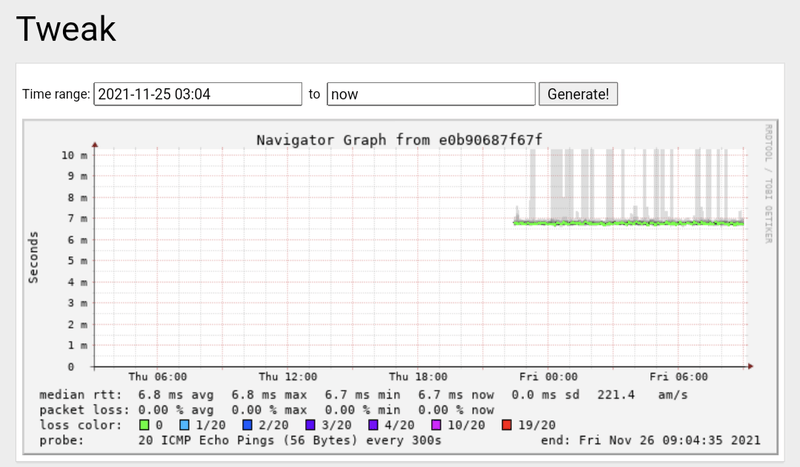Click the 'median rtt:' label
Image resolution: width=800 pixels, height=467 pixels.
click(x=81, y=395)
